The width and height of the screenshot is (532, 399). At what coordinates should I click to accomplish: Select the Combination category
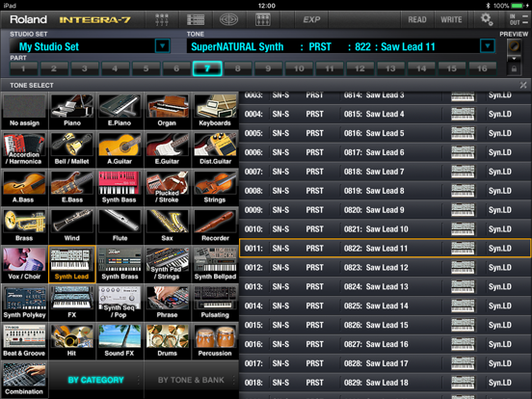[x=24, y=379]
